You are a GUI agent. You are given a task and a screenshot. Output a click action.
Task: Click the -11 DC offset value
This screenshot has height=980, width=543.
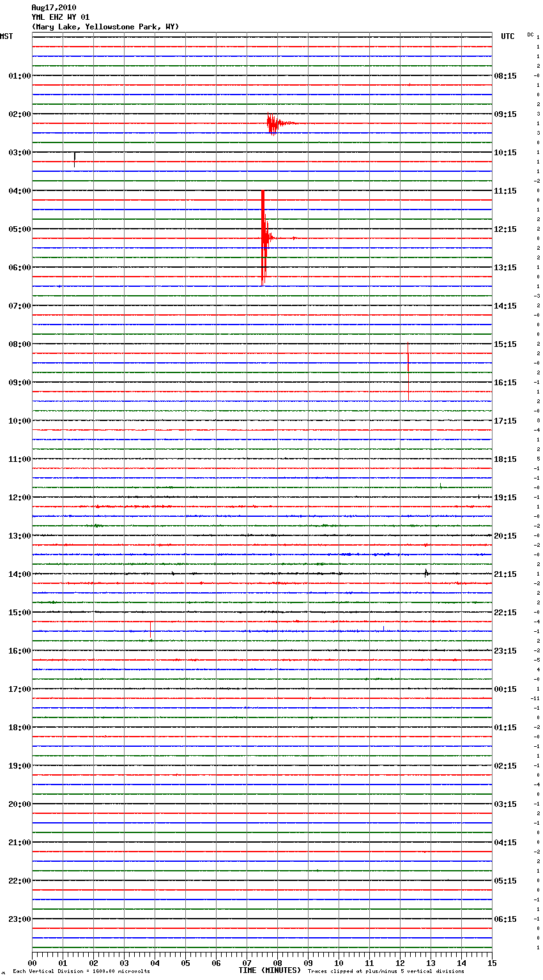(536, 699)
